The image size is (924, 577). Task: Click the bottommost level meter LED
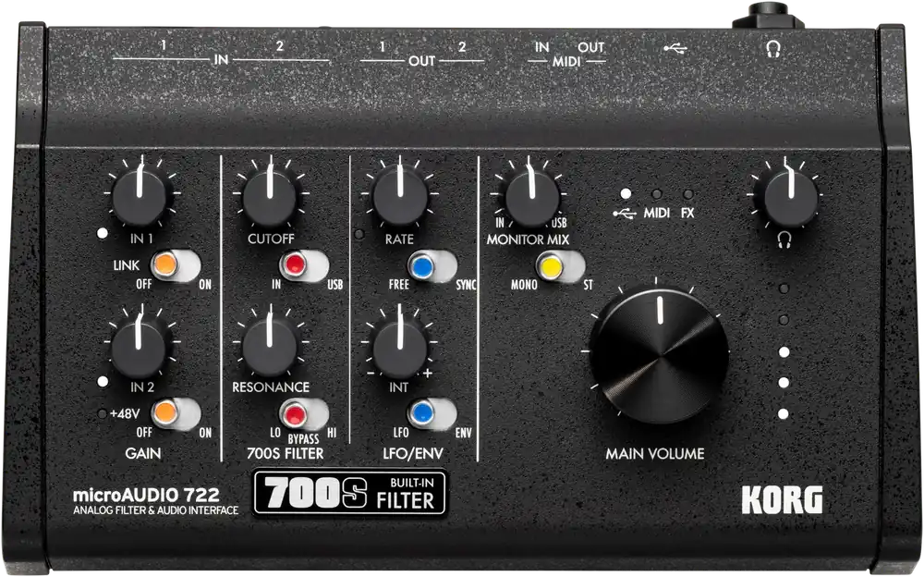[x=784, y=414]
